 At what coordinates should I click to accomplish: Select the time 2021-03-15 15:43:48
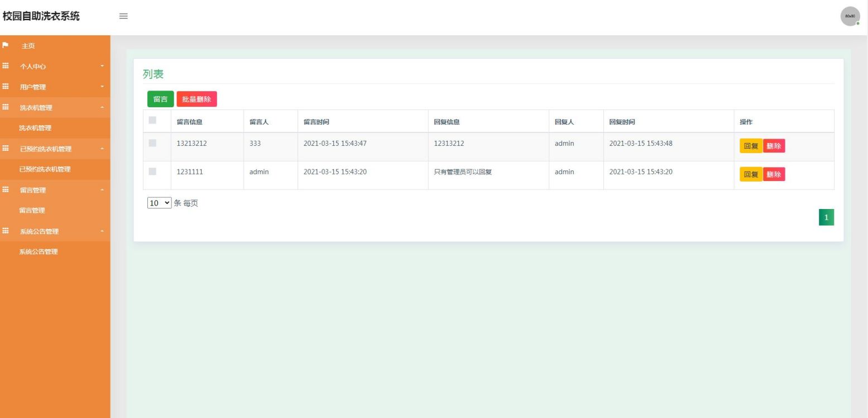pos(641,143)
